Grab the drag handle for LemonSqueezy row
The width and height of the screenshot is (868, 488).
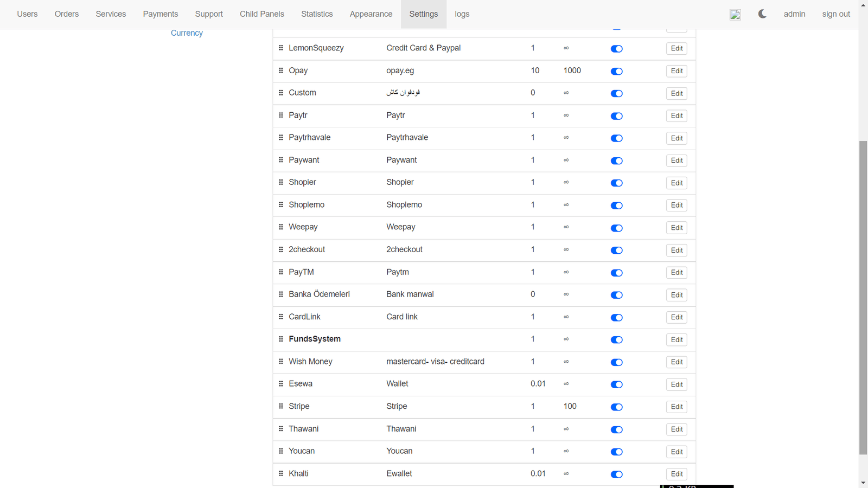click(281, 48)
